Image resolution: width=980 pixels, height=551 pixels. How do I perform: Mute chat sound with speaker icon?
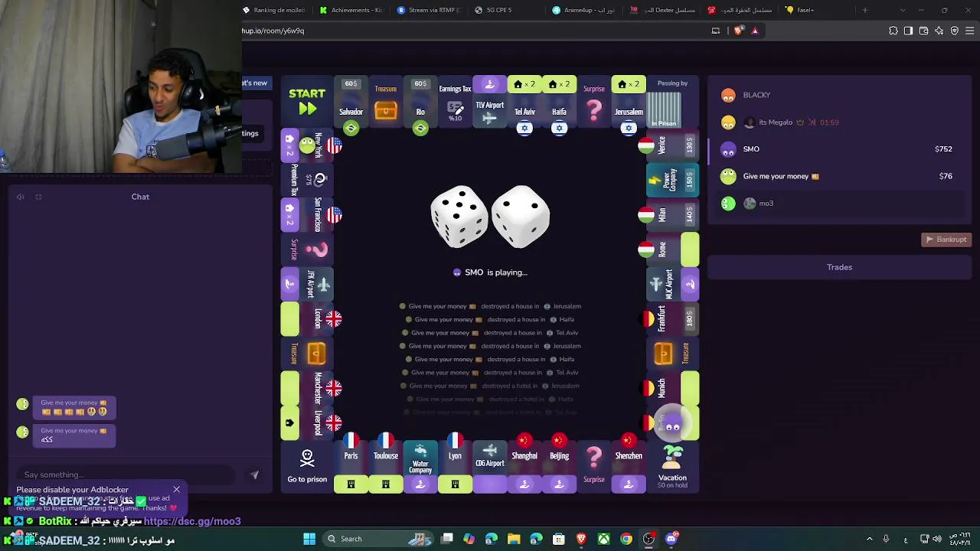(x=21, y=197)
